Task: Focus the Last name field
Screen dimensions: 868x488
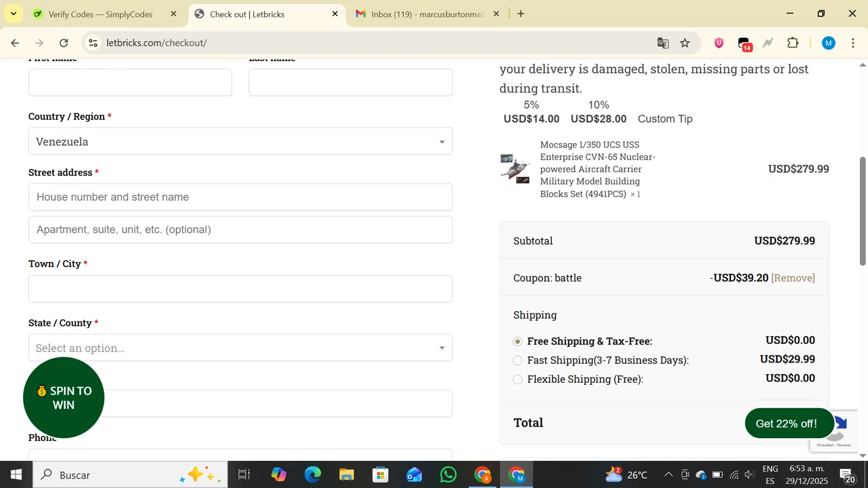Action: [351, 82]
